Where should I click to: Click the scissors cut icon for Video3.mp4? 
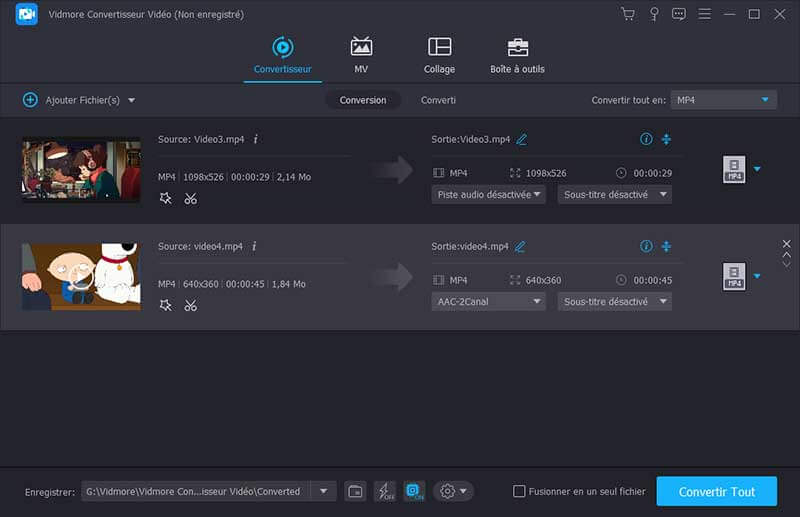(190, 198)
